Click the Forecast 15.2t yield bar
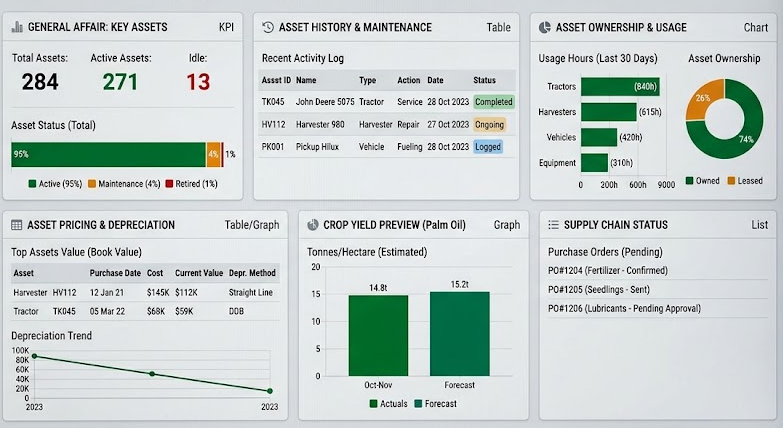This screenshot has height=428, width=783. click(459, 334)
